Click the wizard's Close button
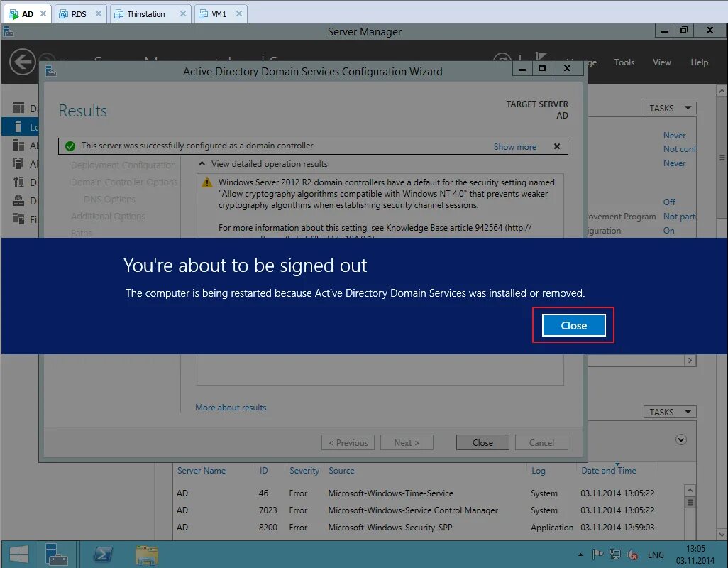This screenshot has width=728, height=568. pyautogui.click(x=482, y=442)
